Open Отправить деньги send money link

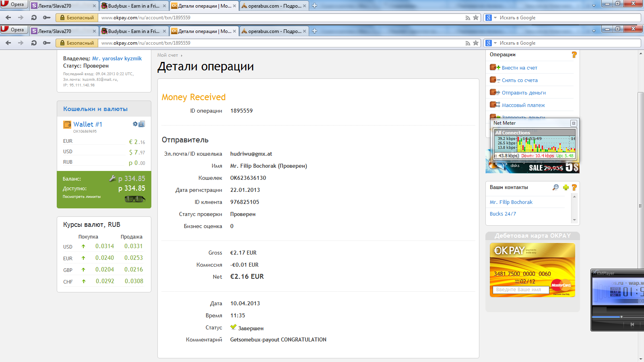point(524,93)
